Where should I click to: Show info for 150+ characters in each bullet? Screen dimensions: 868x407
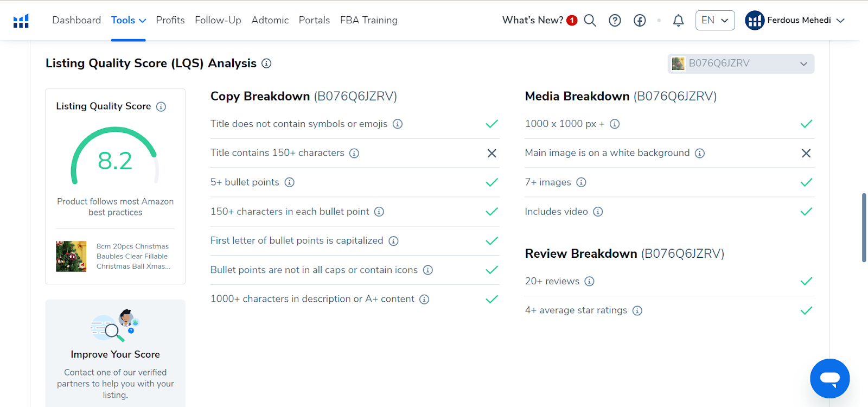[x=379, y=212]
